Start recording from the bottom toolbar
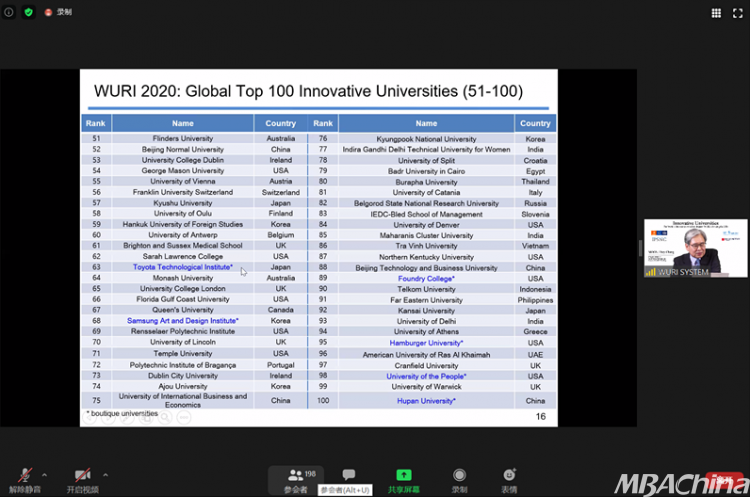Viewport: 750px width, 497px height. pyautogui.click(x=459, y=480)
